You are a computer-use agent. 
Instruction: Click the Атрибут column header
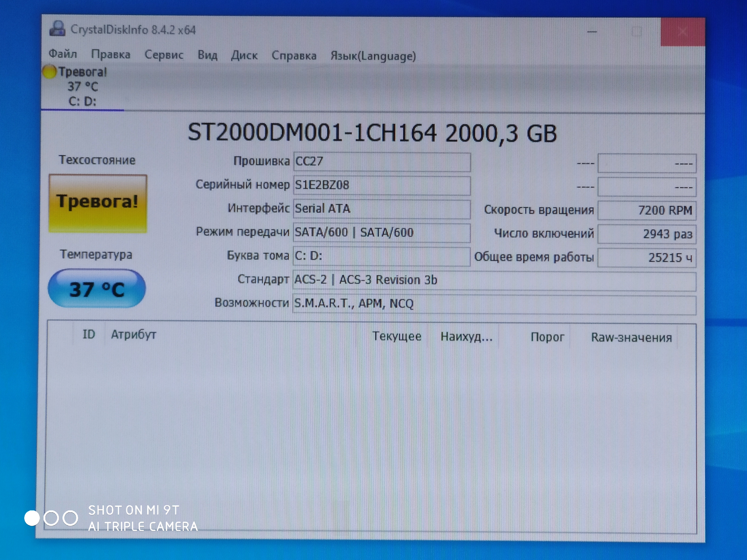coord(134,334)
